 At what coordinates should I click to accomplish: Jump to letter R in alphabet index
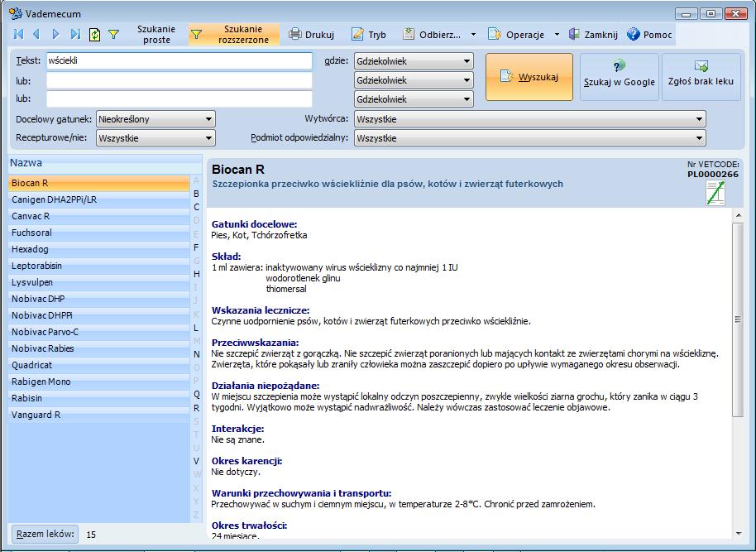(196, 408)
